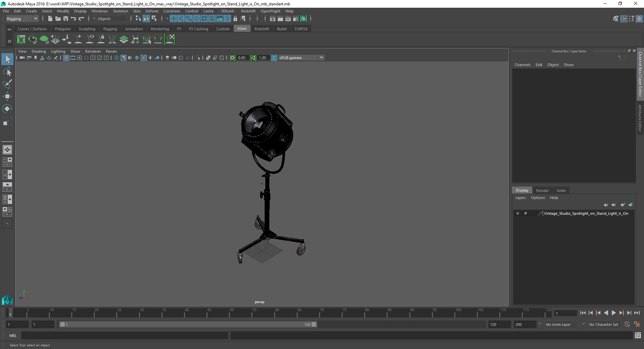
Task: Create a new scene file
Action: point(50,19)
